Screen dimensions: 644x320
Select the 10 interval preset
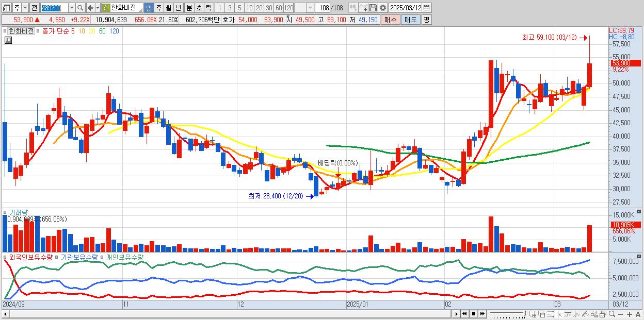[x=249, y=8]
